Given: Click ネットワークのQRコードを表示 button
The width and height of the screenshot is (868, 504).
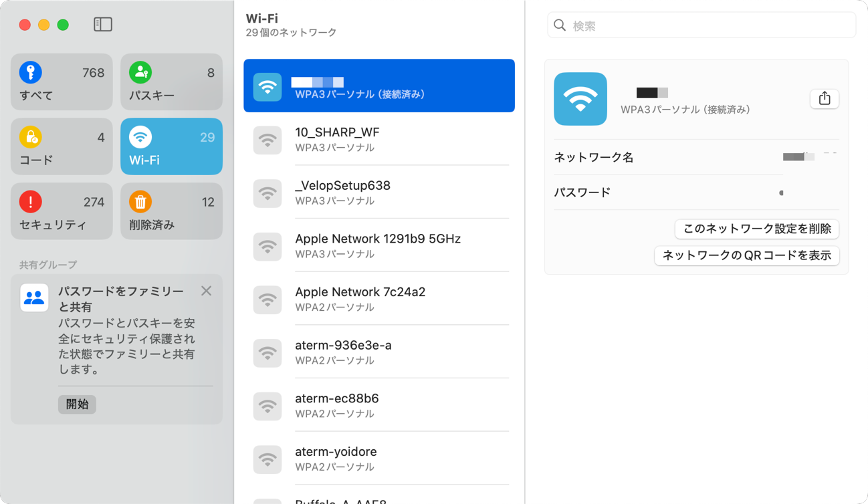Looking at the screenshot, I should point(746,255).
